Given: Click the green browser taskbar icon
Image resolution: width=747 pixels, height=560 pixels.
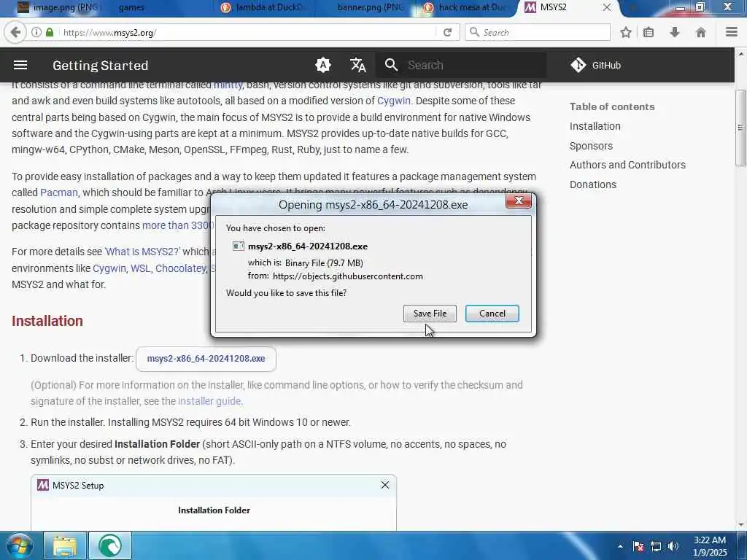Looking at the screenshot, I should (109, 545).
